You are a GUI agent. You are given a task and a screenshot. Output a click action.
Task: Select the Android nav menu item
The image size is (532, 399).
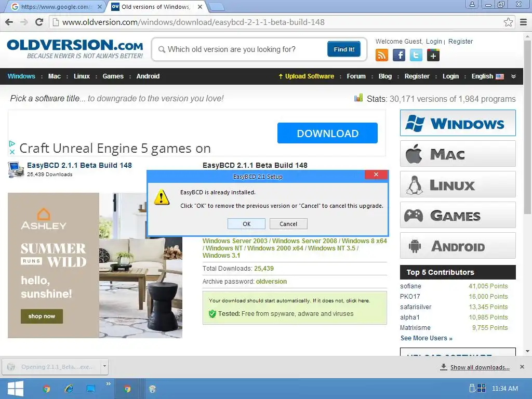[148, 76]
